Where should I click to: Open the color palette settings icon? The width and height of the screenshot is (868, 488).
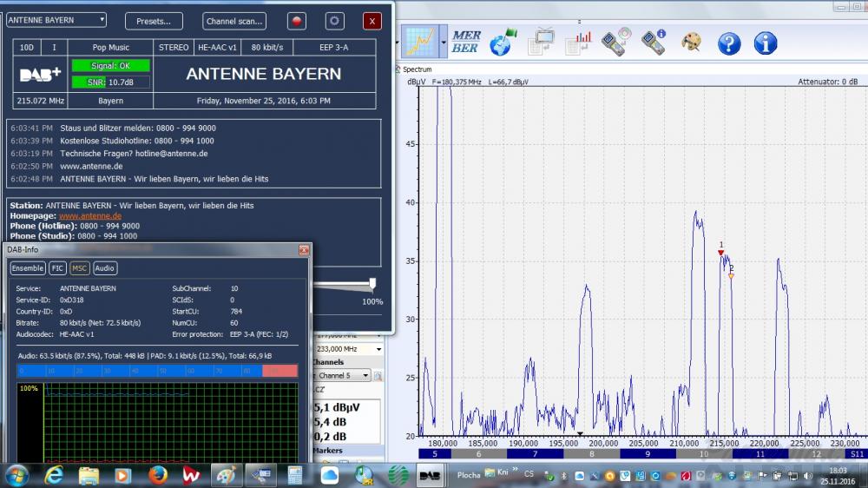coord(691,42)
